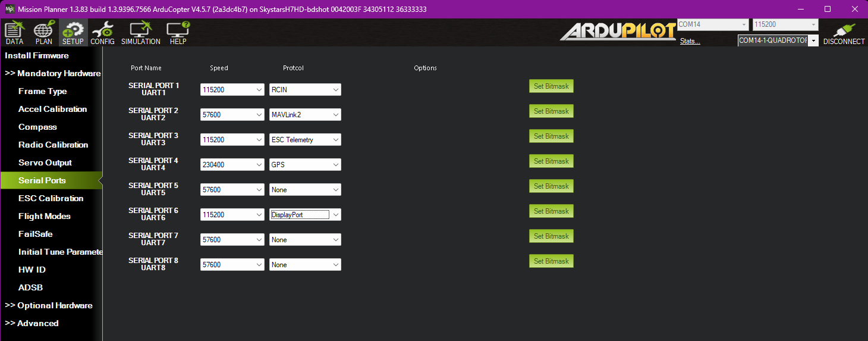The height and width of the screenshot is (341, 868).
Task: Select Radio Calibration in sidebar
Action: pyautogui.click(x=53, y=145)
